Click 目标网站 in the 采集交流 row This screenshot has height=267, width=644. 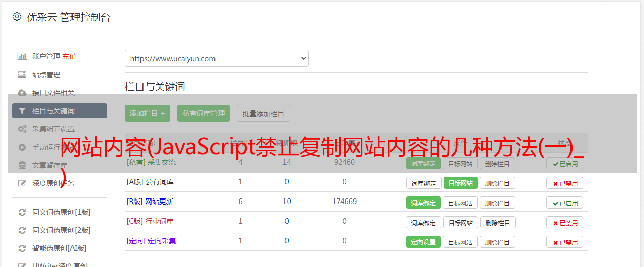pyautogui.click(x=460, y=163)
